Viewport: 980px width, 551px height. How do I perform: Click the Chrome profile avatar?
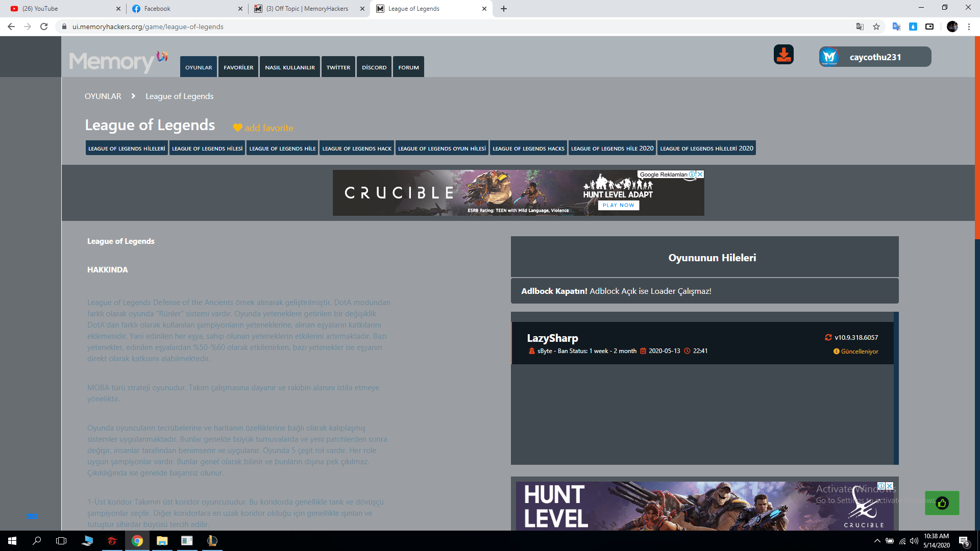coord(952,27)
